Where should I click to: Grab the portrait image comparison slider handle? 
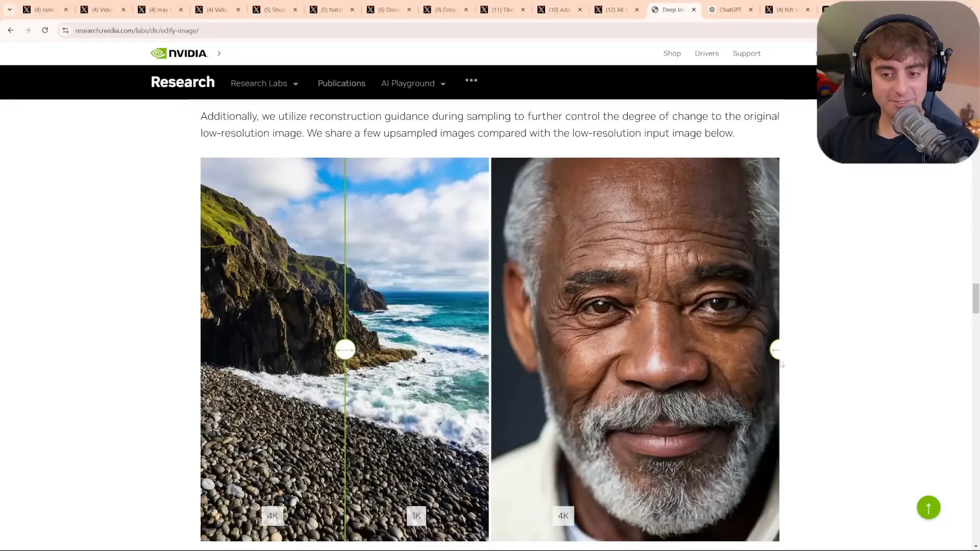(775, 350)
